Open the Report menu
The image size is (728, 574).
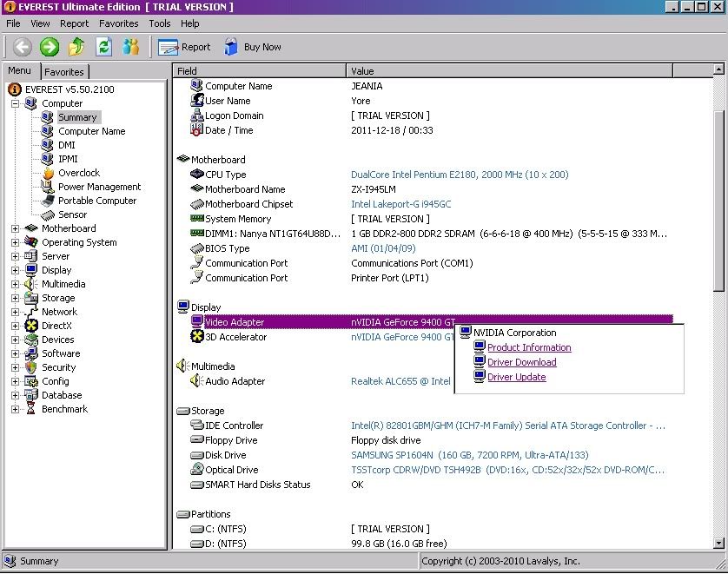75,23
